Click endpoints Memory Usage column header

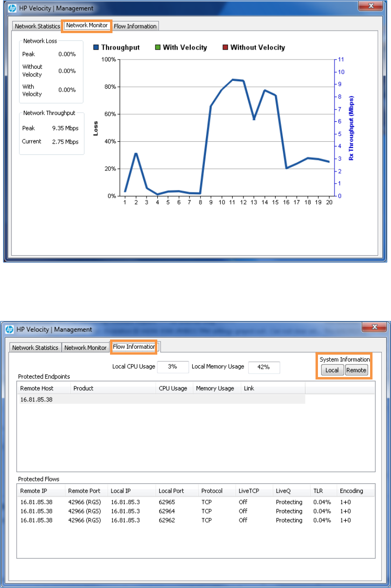click(217, 388)
